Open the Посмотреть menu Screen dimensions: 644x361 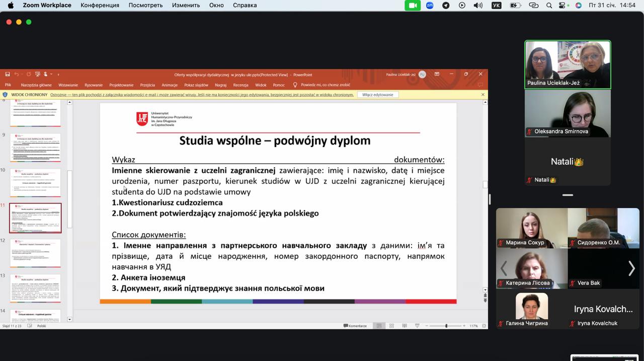point(145,5)
